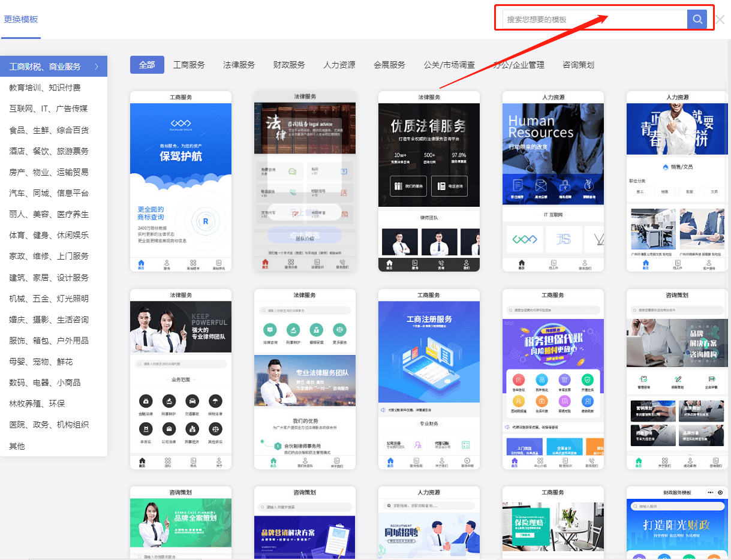Open the 教育培训、知识付费 category
The image size is (731, 560).
tap(45, 88)
